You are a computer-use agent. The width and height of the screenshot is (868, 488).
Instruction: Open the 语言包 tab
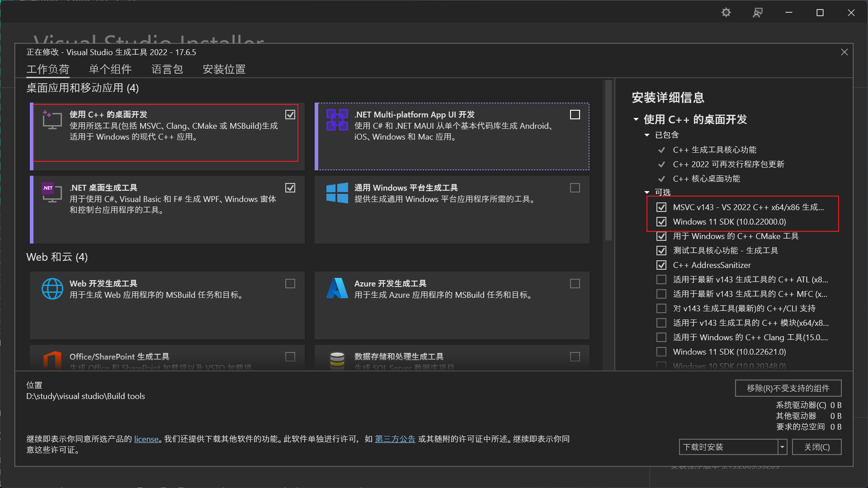(x=167, y=69)
